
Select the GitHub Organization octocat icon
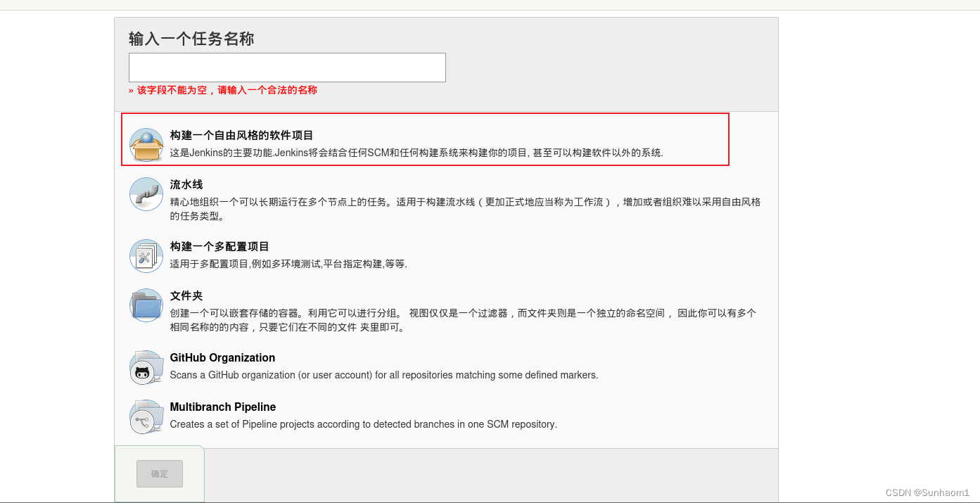[x=146, y=367]
